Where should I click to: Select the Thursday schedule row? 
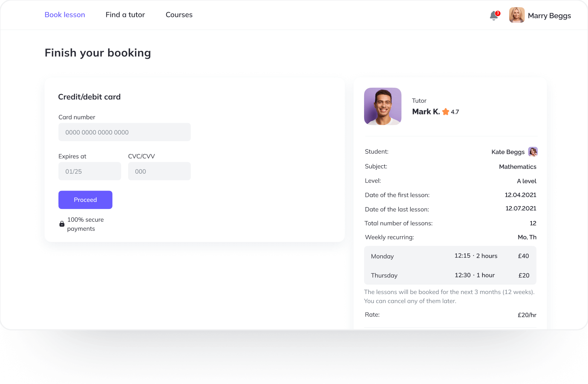click(x=450, y=275)
